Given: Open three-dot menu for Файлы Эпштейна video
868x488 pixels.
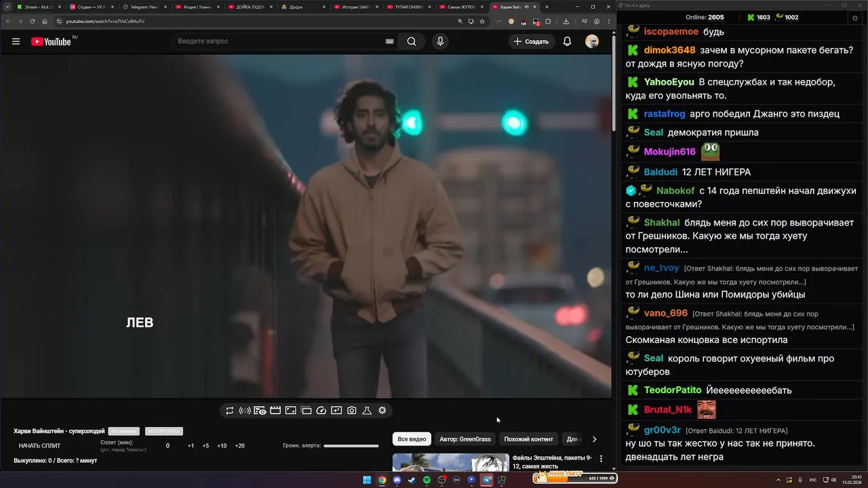Looking at the screenshot, I should (x=601, y=459).
